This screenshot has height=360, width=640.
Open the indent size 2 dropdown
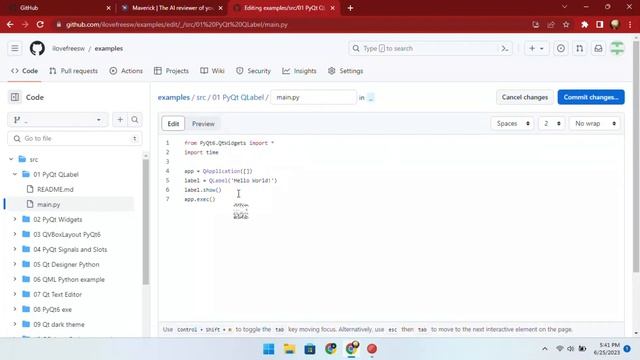tap(552, 123)
